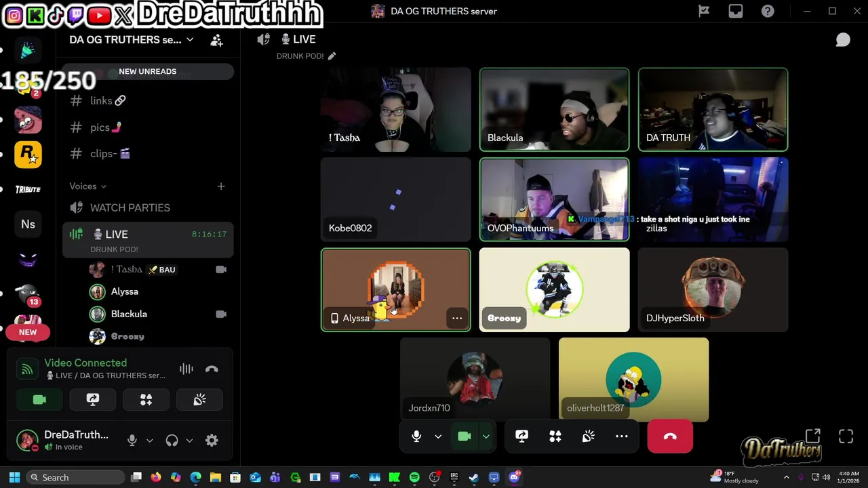Join WATCH PARTIES voice channel
Image resolution: width=868 pixels, height=488 pixels.
coord(148,207)
